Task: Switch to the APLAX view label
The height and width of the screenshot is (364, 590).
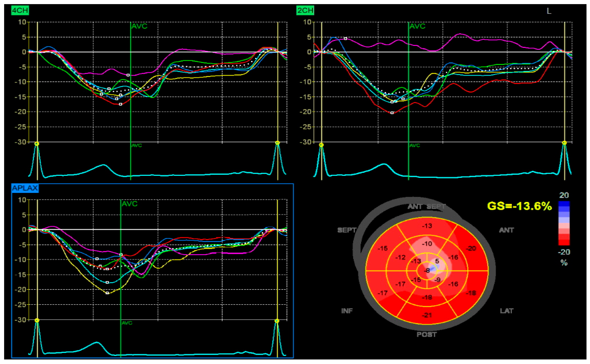Action: tap(25, 188)
